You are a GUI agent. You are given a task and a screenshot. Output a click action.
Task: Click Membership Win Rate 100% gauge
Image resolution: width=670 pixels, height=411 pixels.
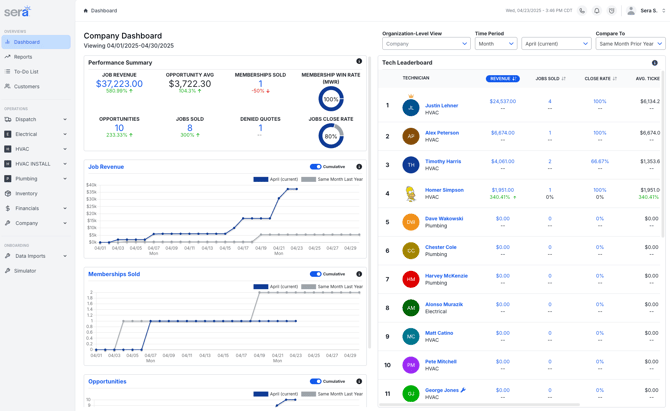coord(331,99)
